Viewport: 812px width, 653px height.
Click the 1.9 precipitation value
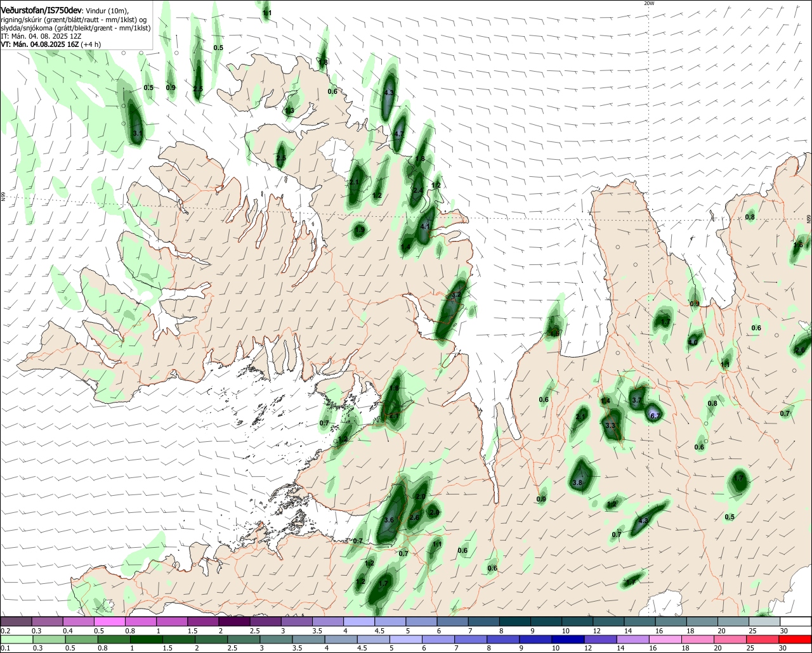360,230
